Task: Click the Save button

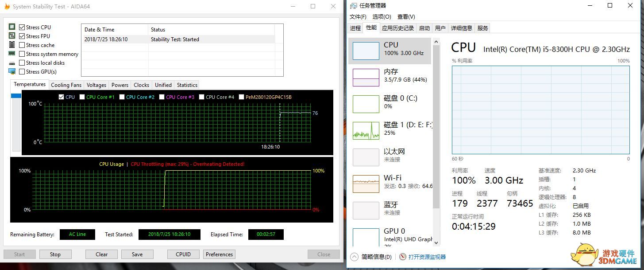Action: click(x=137, y=254)
